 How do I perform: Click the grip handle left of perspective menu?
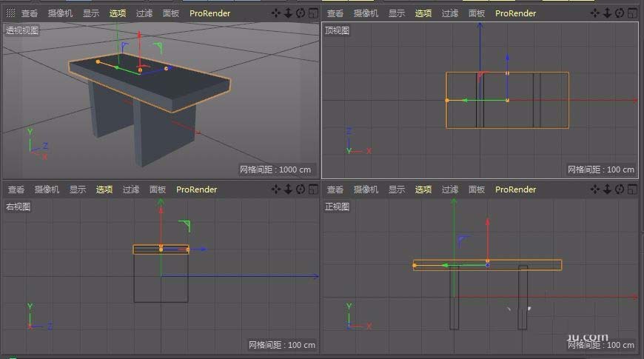[10, 13]
